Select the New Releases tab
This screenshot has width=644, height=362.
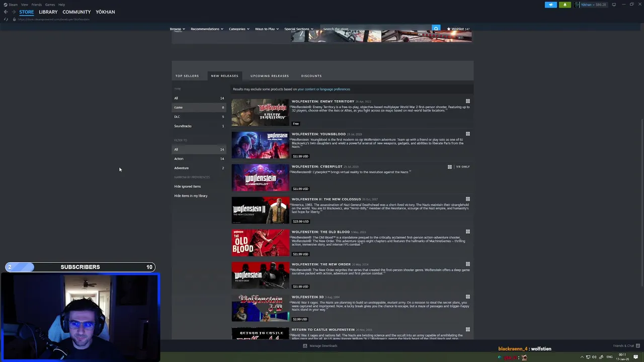[x=224, y=76]
